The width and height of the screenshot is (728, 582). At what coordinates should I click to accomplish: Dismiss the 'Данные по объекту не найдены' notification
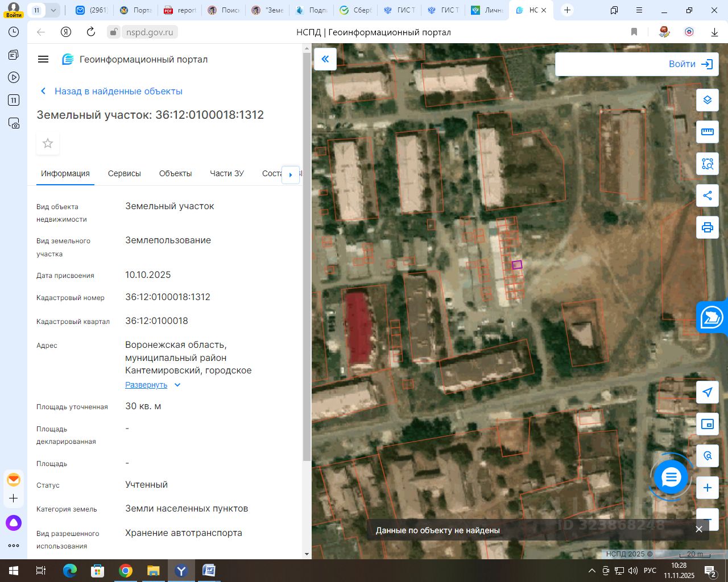point(699,529)
